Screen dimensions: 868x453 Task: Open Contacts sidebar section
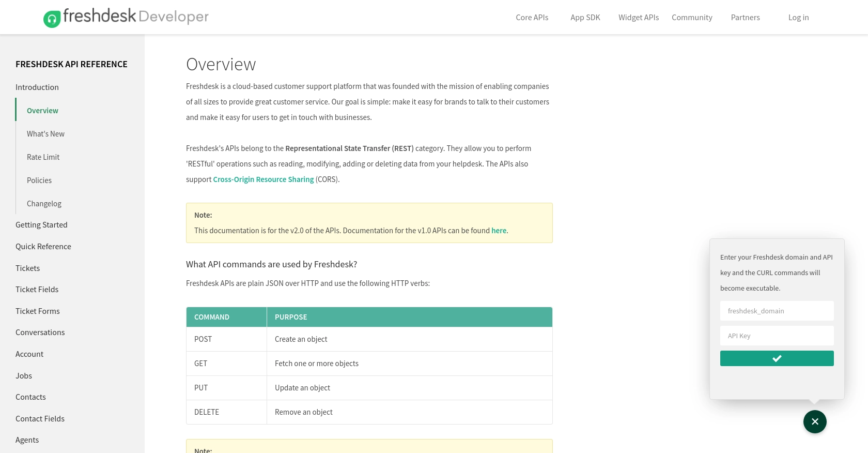(x=30, y=397)
